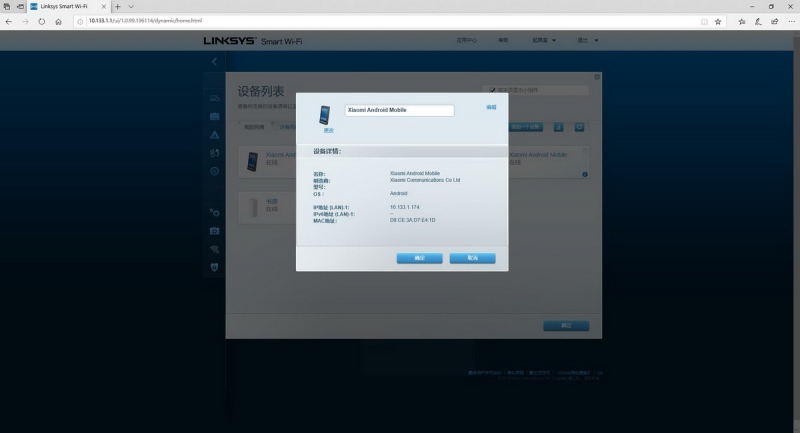Reload the Linksys router page
The width and height of the screenshot is (800, 433).
(42, 21)
